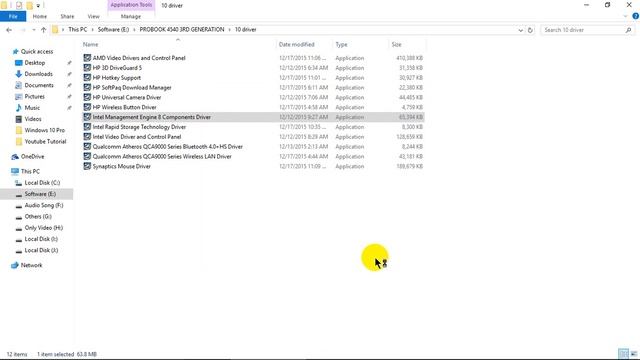Expand breadcrumb arrow after This PC
The width and height of the screenshot is (640, 360).
[92, 30]
